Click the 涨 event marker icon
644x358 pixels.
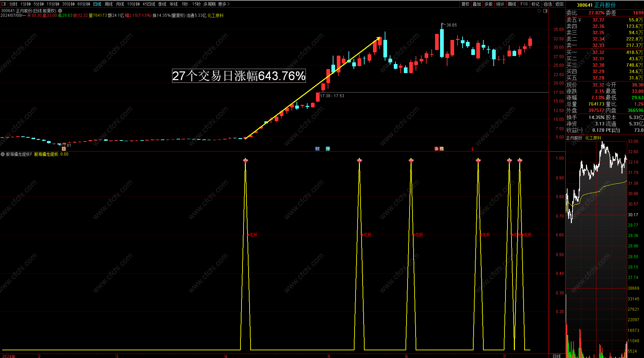[x=437, y=149]
